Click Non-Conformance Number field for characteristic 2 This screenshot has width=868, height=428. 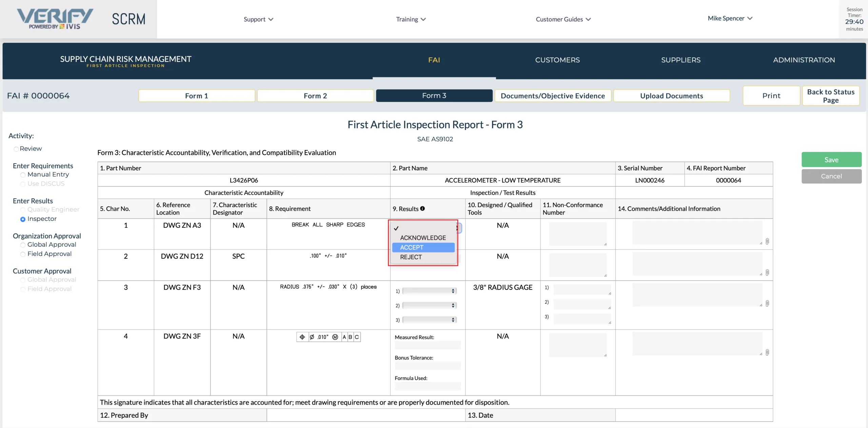point(578,265)
